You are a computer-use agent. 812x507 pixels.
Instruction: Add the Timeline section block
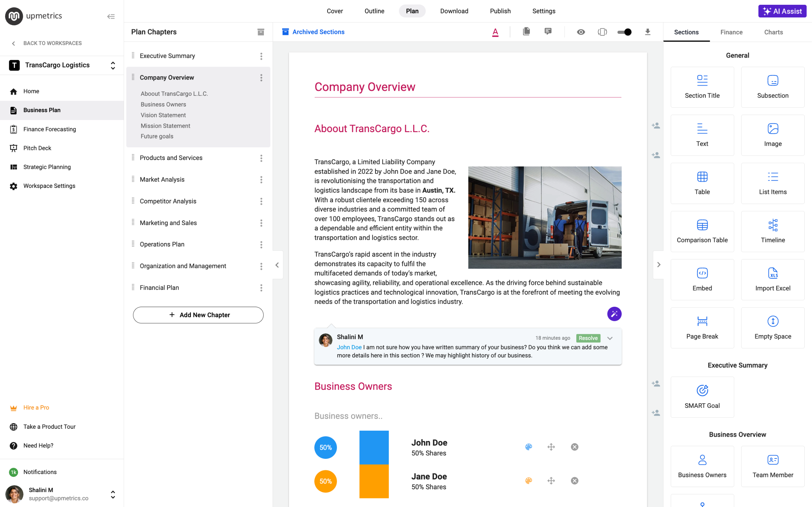(x=772, y=231)
